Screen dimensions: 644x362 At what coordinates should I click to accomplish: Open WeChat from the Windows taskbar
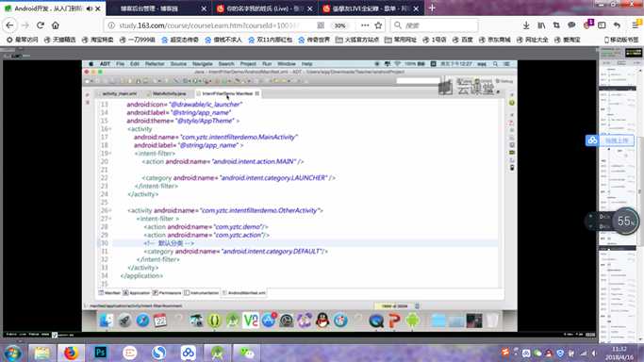[246, 353]
